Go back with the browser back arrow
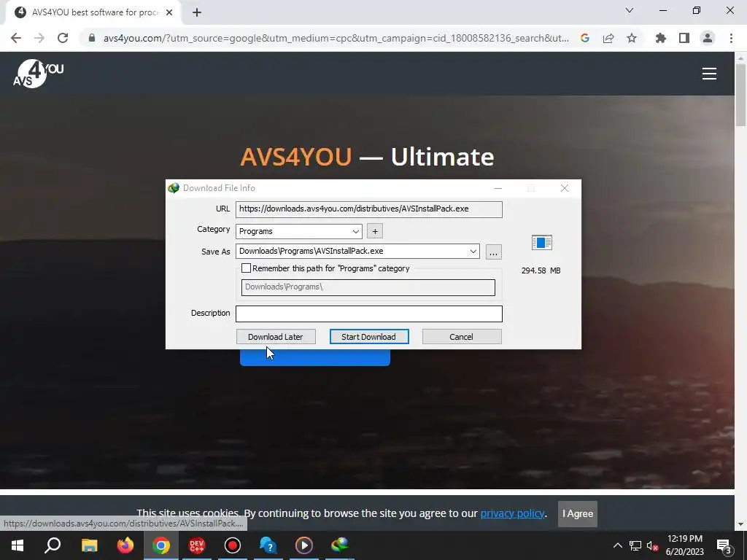 click(16, 38)
